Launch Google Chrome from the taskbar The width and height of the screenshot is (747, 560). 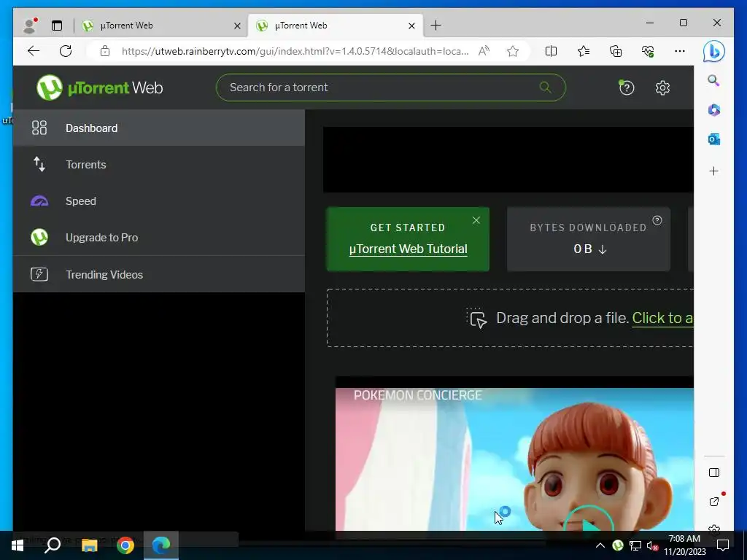coord(125,545)
